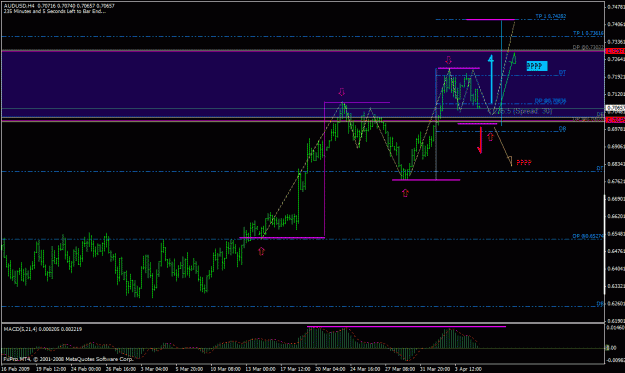
Task: Select the magenta down-arrow marker above the 31 Mar peak
Action: (x=449, y=60)
